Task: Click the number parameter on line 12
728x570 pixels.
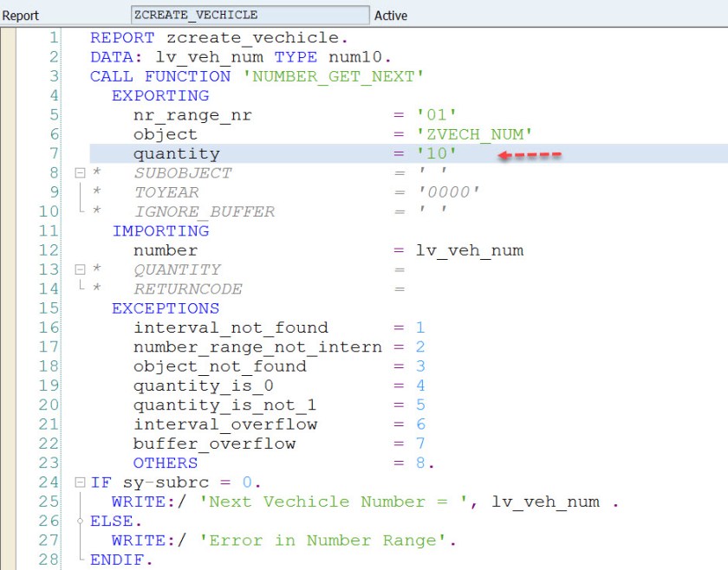Action: (166, 250)
